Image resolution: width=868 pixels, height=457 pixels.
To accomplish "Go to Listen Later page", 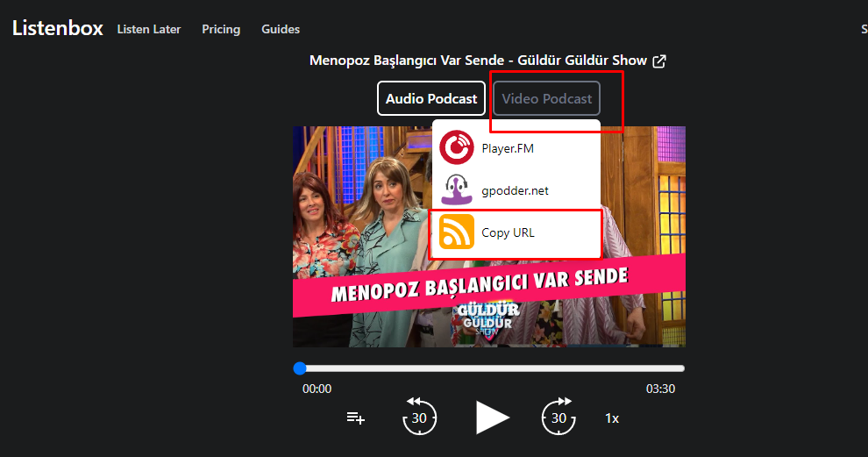I will pyautogui.click(x=149, y=29).
